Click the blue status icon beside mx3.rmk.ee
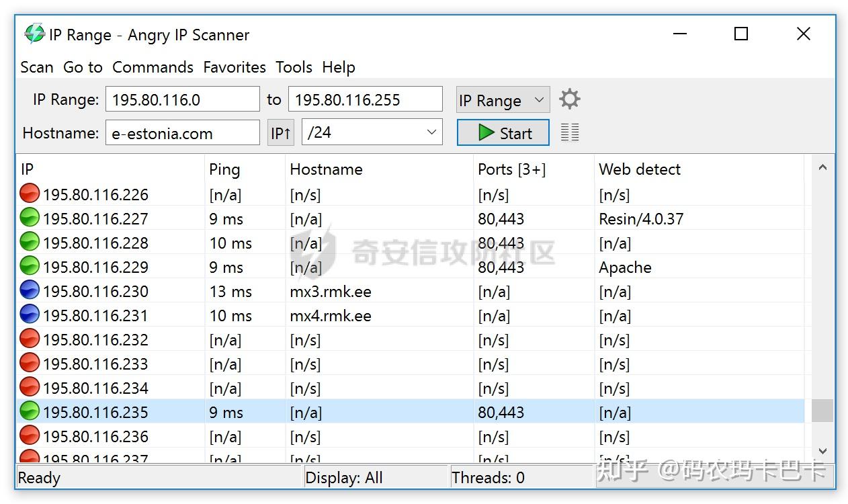848x504 pixels. tap(30, 291)
